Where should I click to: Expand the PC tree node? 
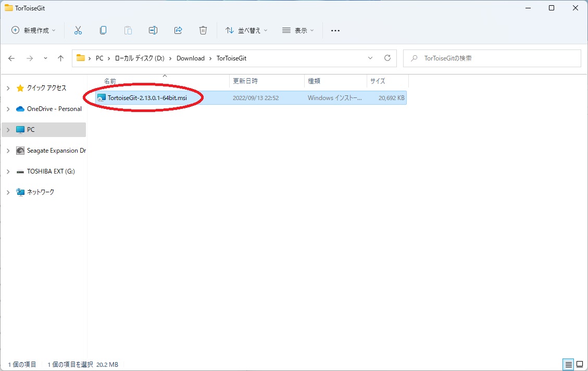[x=8, y=130]
